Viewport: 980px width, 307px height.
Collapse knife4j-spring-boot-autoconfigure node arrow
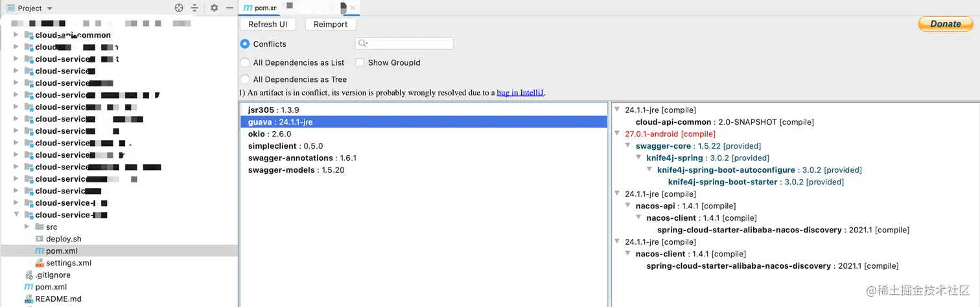tap(649, 170)
